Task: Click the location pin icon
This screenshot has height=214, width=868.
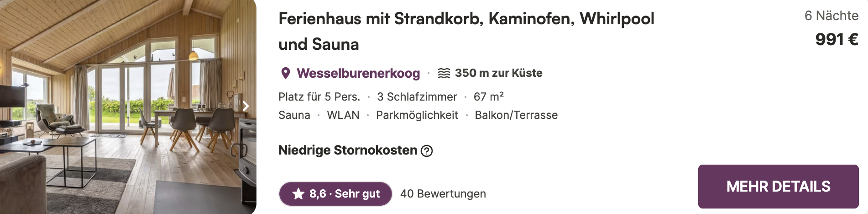Action: coord(286,73)
